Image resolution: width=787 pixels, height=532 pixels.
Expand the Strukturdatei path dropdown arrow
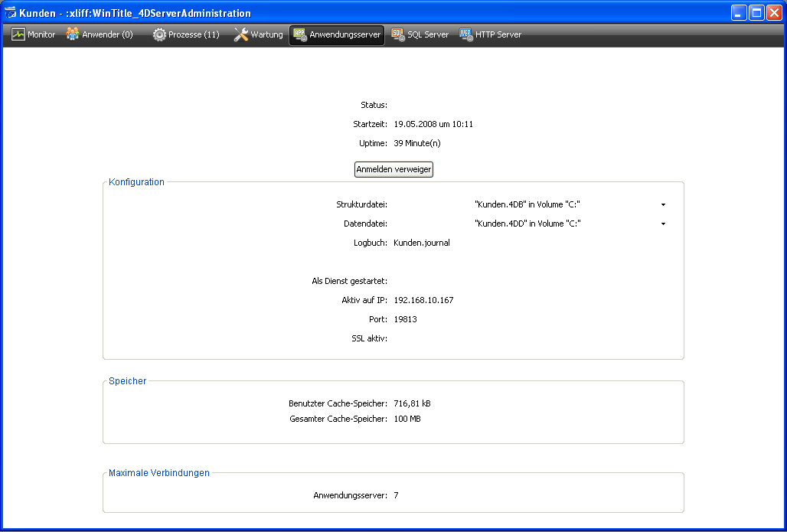tap(663, 205)
